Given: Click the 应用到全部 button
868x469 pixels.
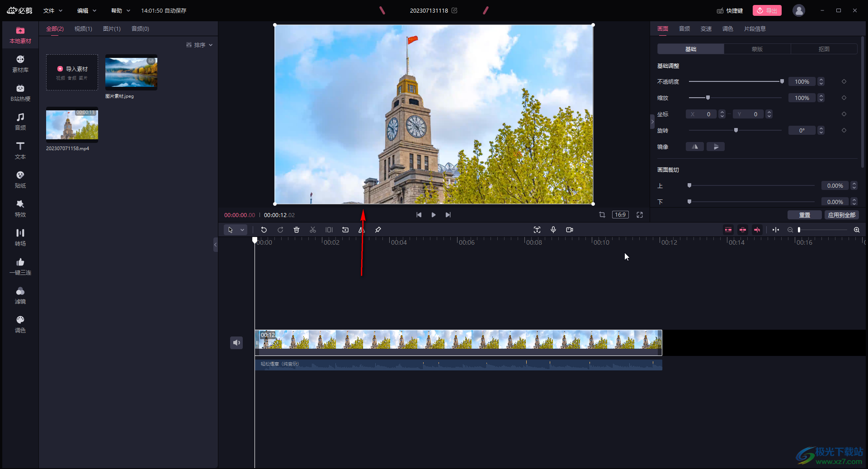Looking at the screenshot, I should [842, 215].
